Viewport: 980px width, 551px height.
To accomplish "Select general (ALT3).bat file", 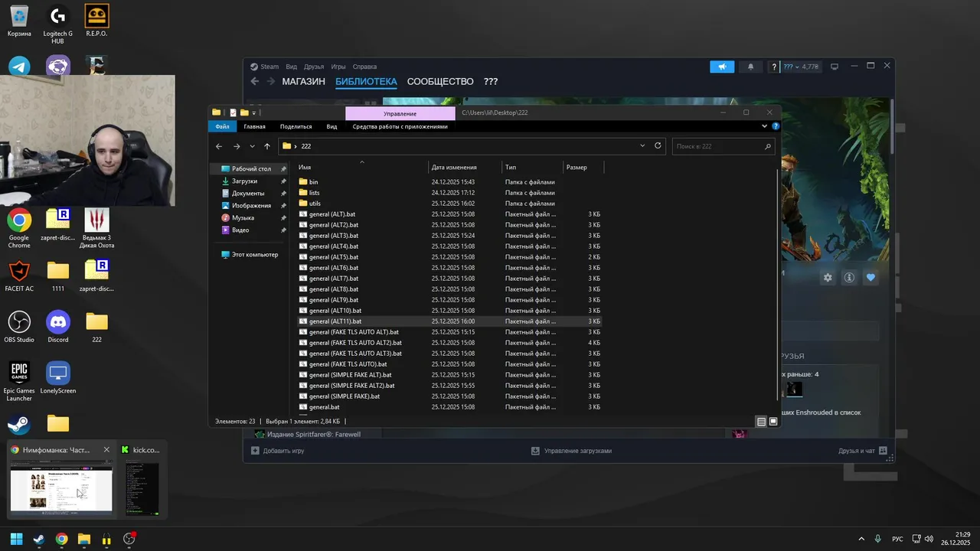I will (449, 236).
